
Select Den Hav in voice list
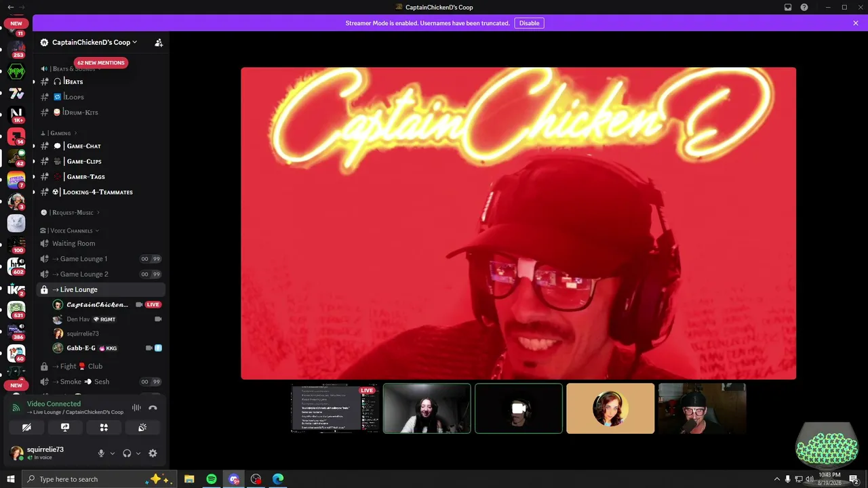108,319
